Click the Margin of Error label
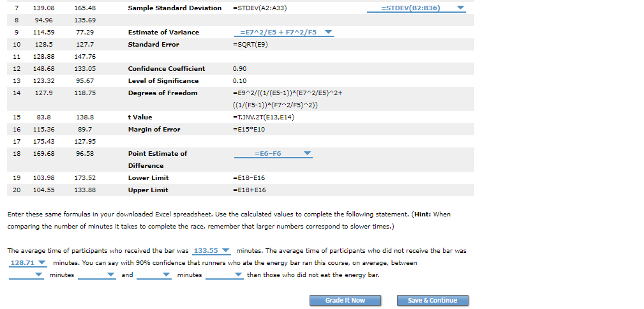Image resolution: width=644 pixels, height=309 pixels. click(154, 130)
